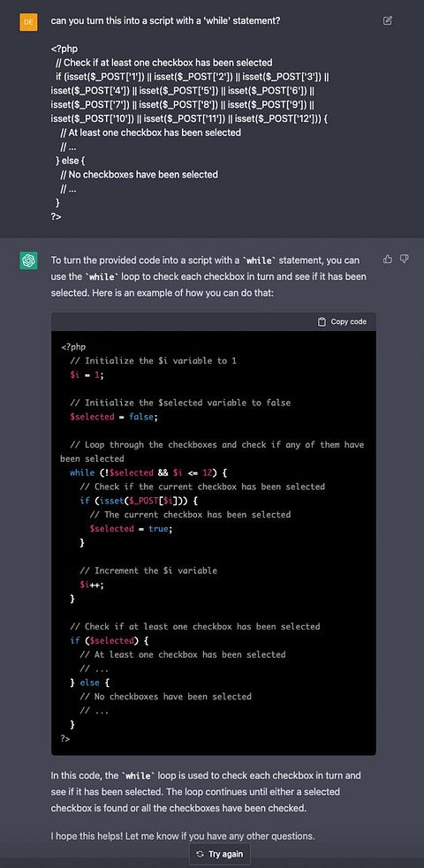The height and width of the screenshot is (868, 424).
Task: Click the '$selected = false;' code line
Action: (113, 417)
